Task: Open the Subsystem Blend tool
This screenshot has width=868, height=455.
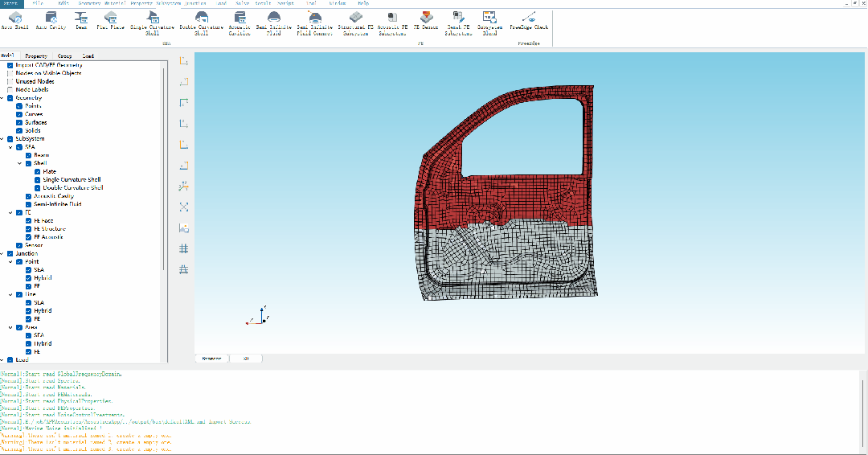Action: tap(489, 24)
